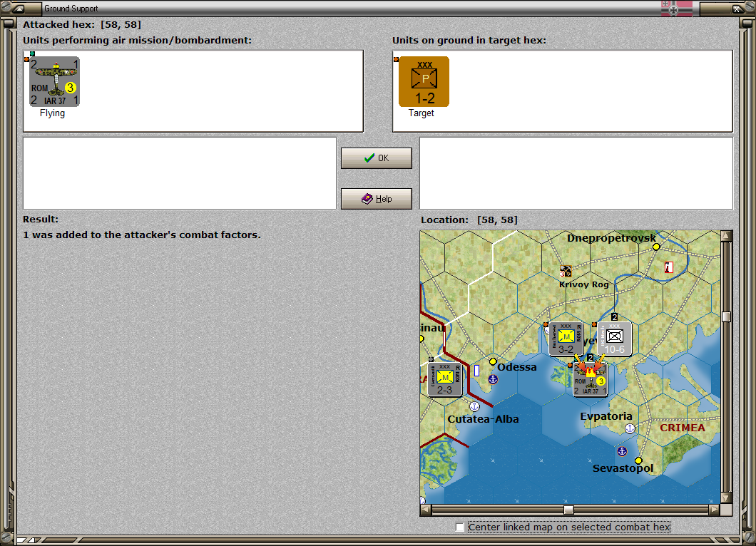Screen dimensions: 756x546
Task: Click the 10-6 infantry corps counter on map
Action: click(615, 339)
